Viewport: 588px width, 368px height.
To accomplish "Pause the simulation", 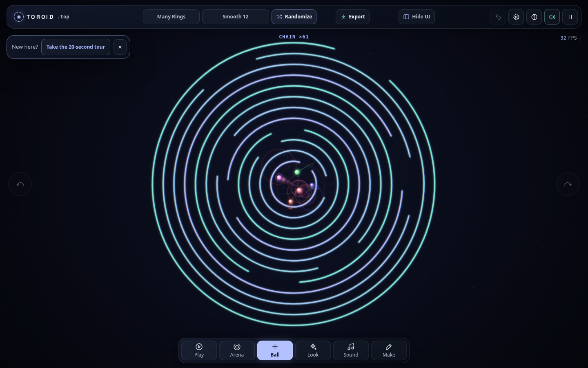I will point(570,17).
